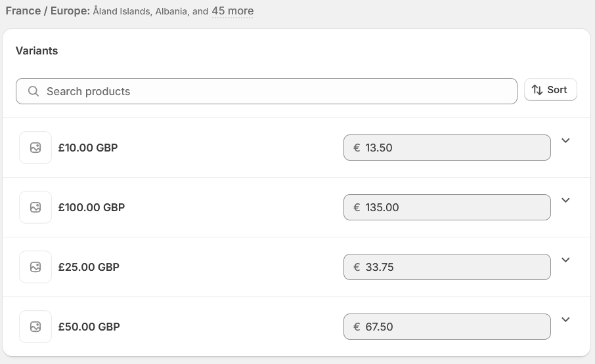Click the magnifier icon in the search bar
This screenshot has width=595, height=364.
tap(33, 91)
